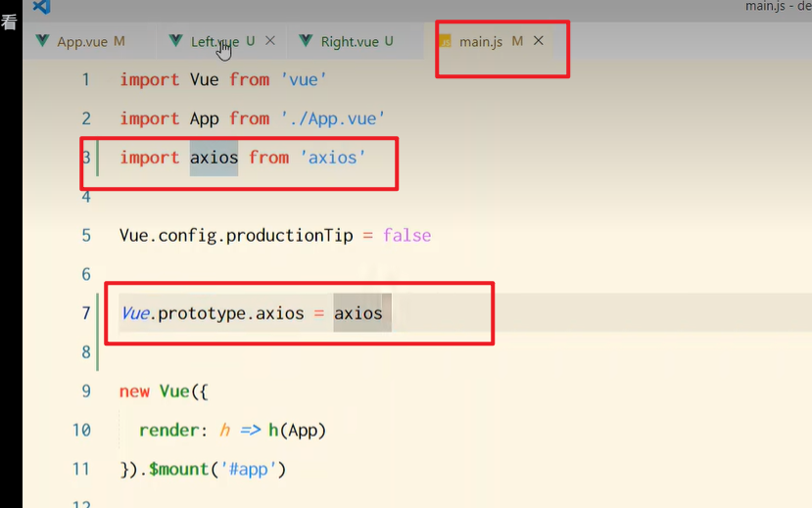
Task: Click the JS file icon on main.js tab
Action: pos(445,42)
